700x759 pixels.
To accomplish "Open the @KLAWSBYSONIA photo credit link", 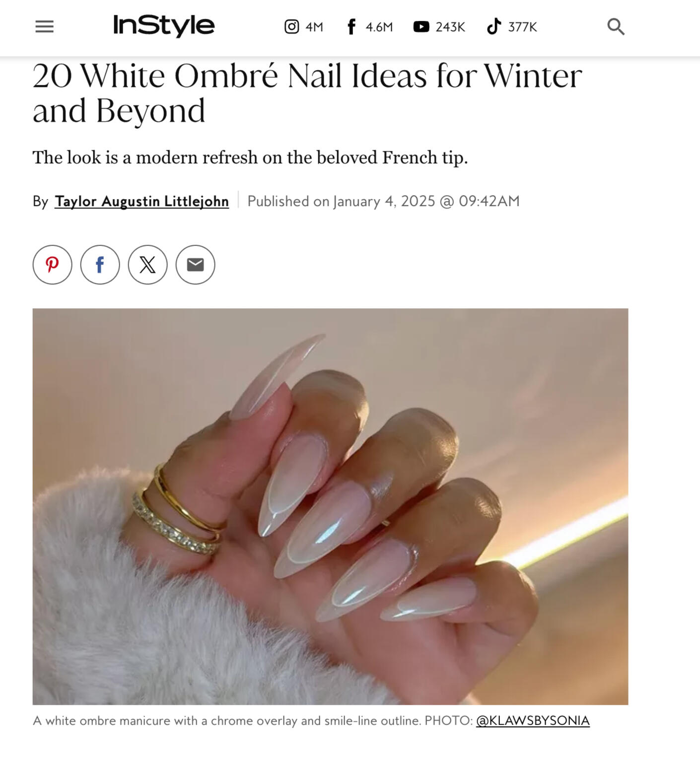I will [x=533, y=720].
